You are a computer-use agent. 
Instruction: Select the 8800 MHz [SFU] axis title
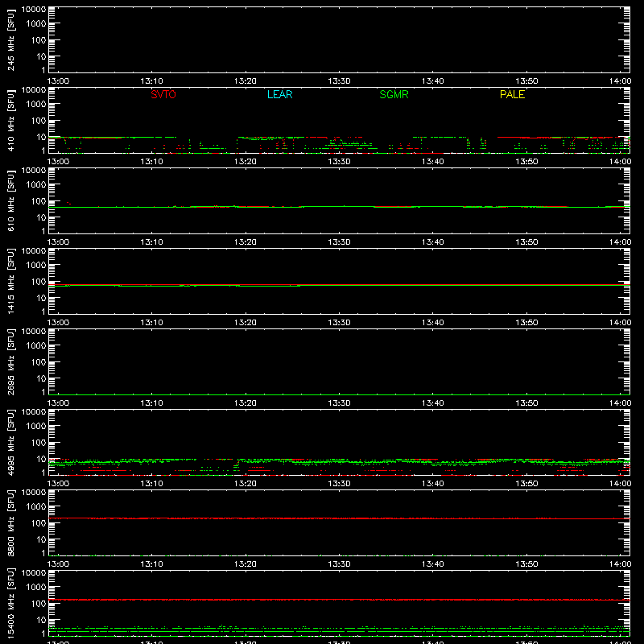pyautogui.click(x=11, y=522)
